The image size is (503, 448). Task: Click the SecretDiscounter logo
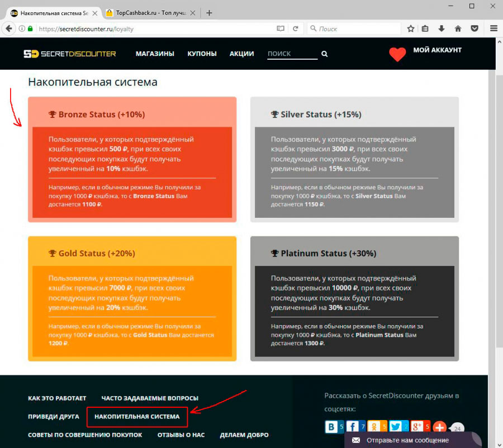[70, 54]
